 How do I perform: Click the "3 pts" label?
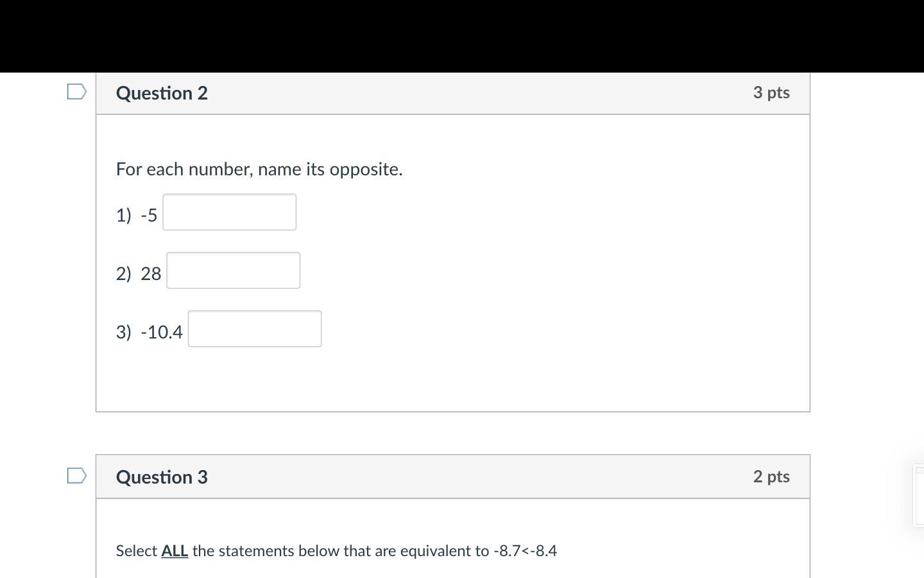pos(771,92)
